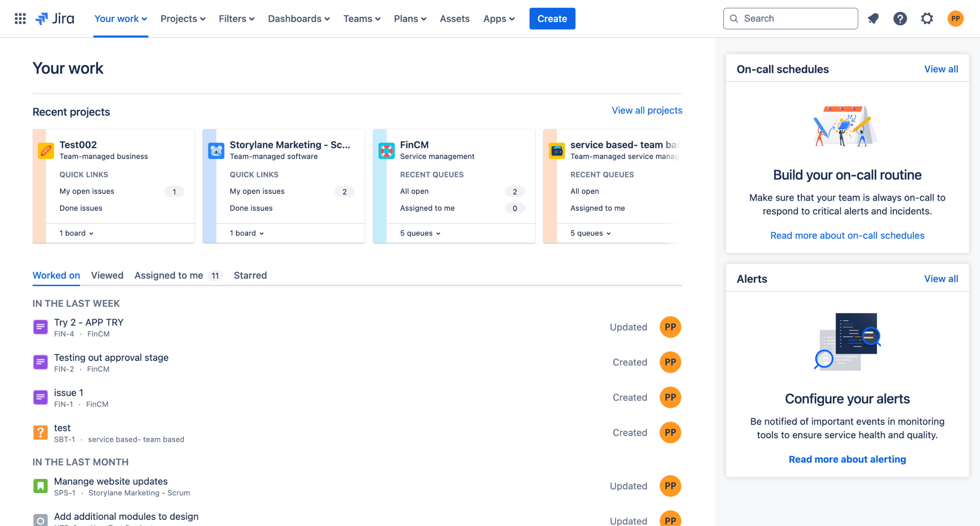Switch to the Assigned to me tab

click(169, 275)
